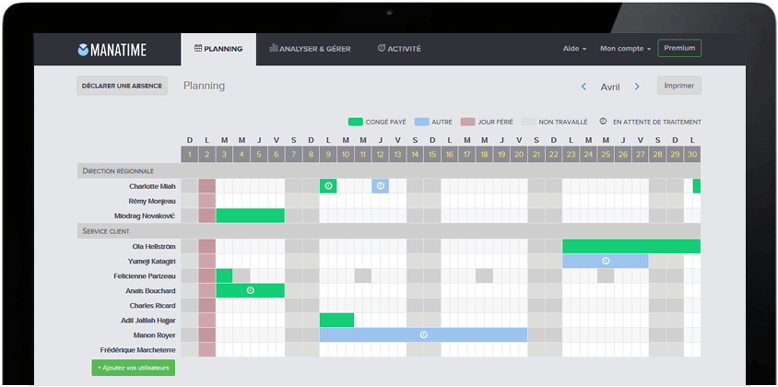
Task: Open the Mon compte dropdown
Action: pyautogui.click(x=625, y=49)
